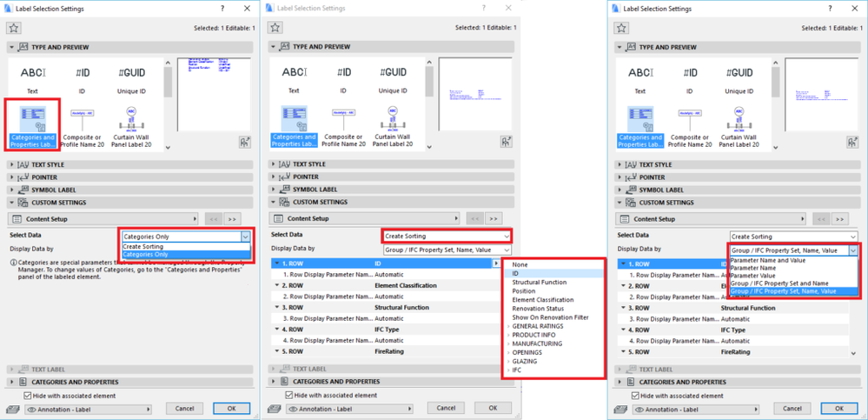Click preview mode icon in right dialog
868x420 pixels.
tap(852, 142)
